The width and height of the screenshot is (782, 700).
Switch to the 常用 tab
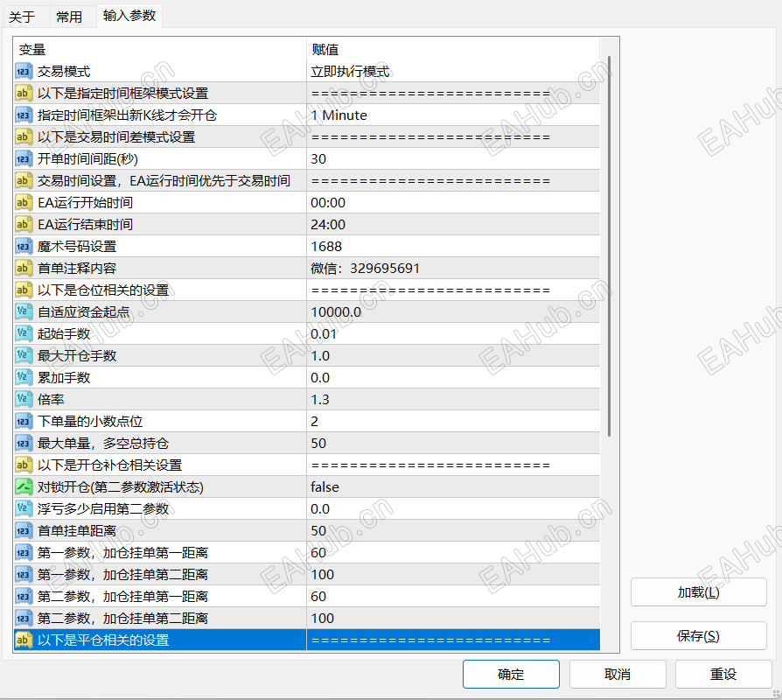(x=69, y=17)
